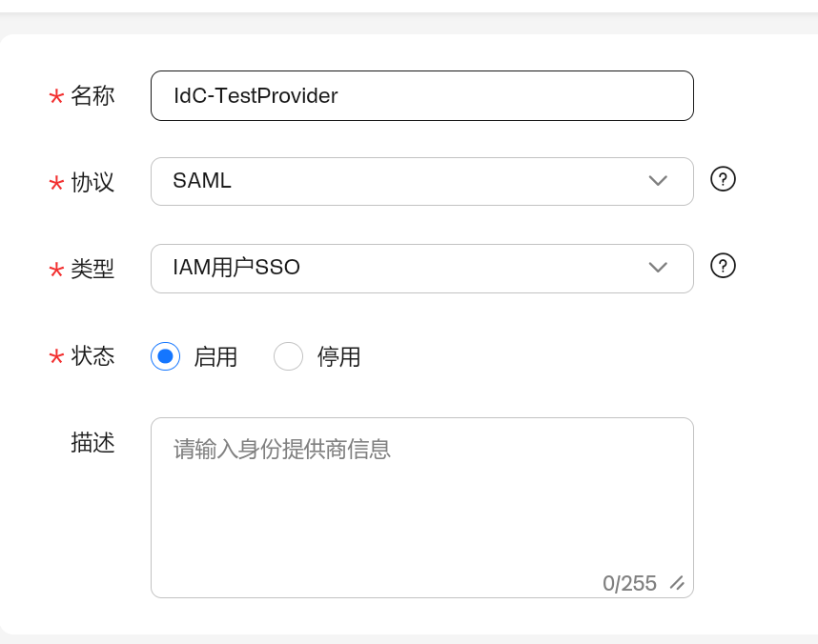Click the 状态 field label

click(92, 356)
